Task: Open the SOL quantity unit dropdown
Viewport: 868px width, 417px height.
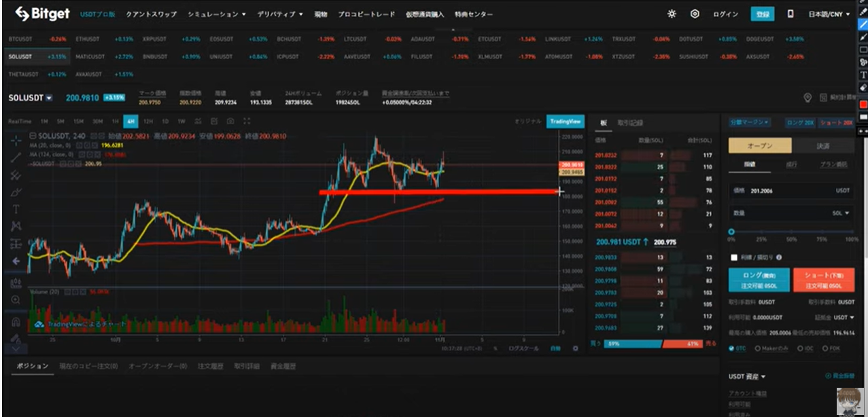Action: coord(841,213)
